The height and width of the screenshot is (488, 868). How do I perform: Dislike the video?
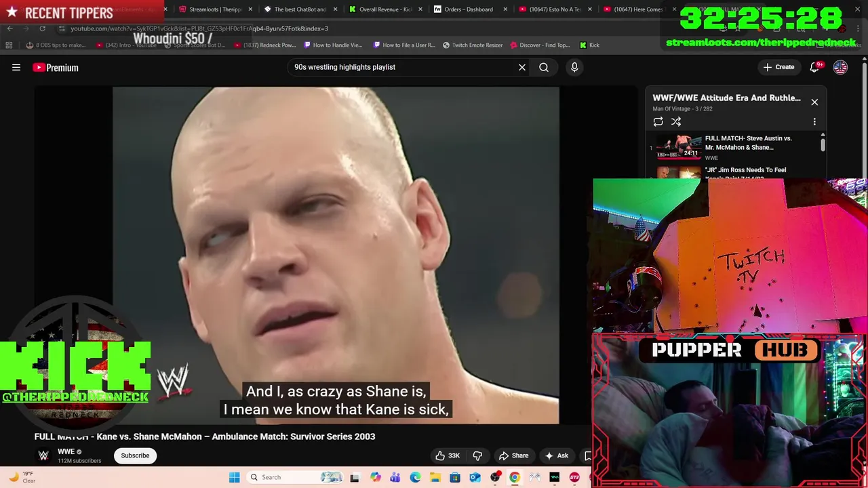click(477, 455)
